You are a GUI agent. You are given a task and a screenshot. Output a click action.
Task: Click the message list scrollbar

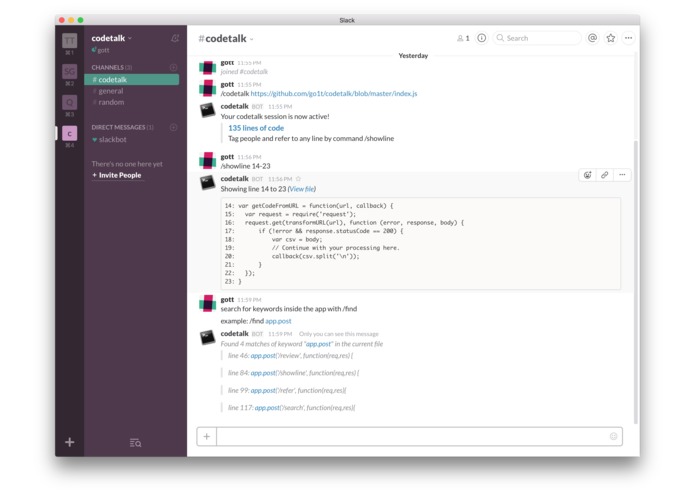click(636, 282)
